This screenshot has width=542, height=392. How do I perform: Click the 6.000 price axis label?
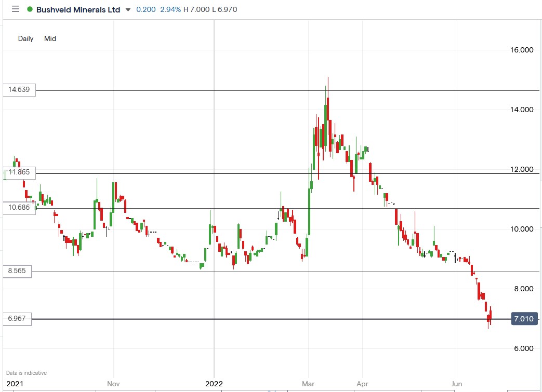coord(524,348)
